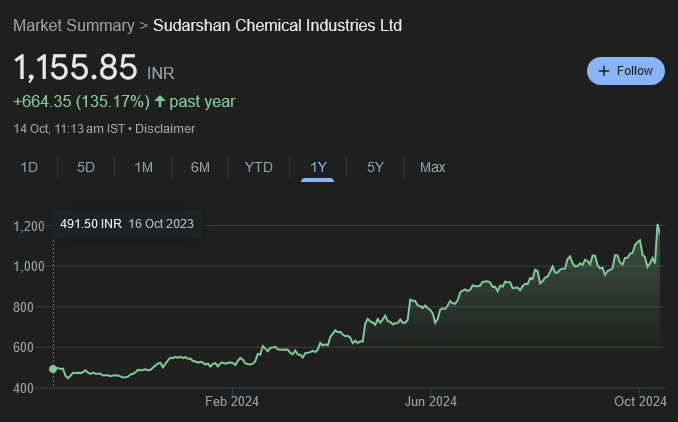Click the 1,155.85 price value

[x=76, y=67]
